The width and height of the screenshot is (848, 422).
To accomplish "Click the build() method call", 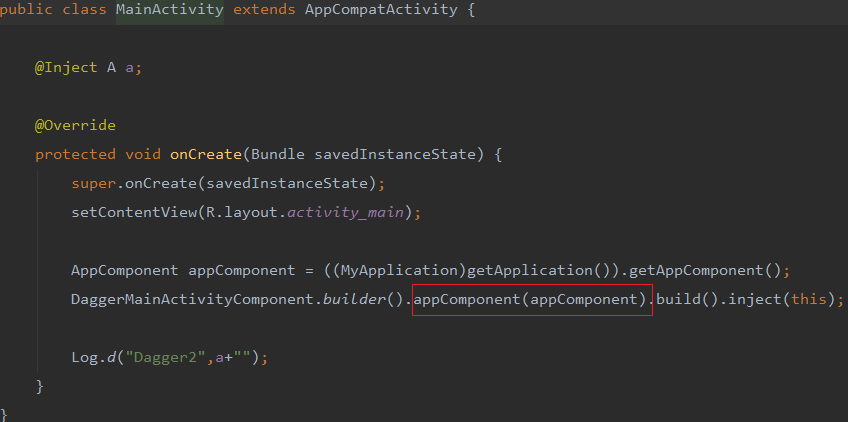I will tap(688, 299).
